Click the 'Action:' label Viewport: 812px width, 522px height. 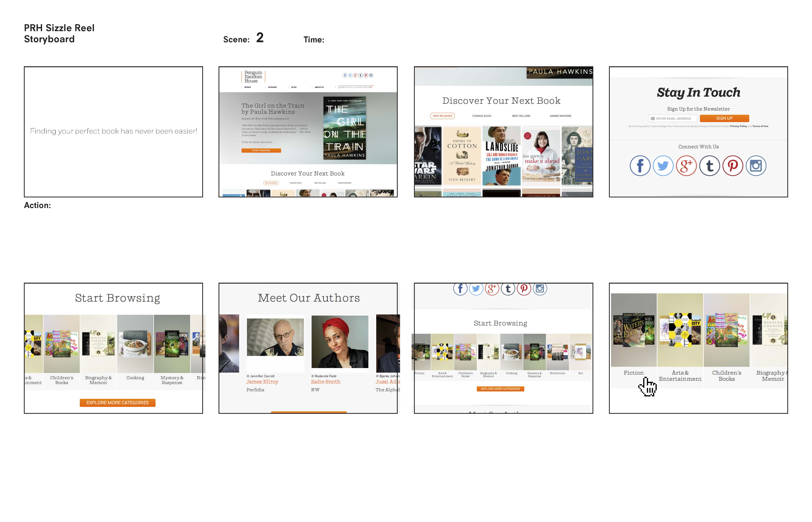(x=38, y=205)
